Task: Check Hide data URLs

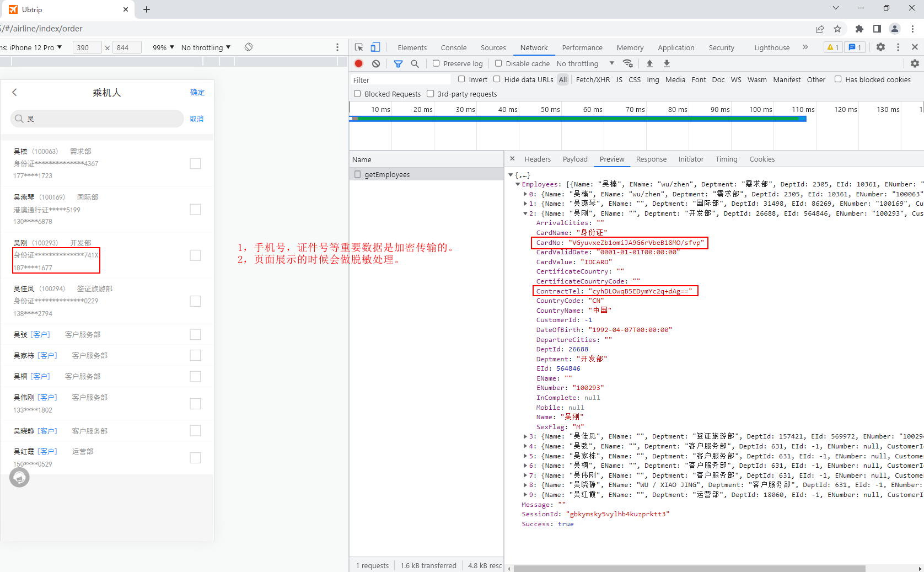Action: click(x=497, y=79)
